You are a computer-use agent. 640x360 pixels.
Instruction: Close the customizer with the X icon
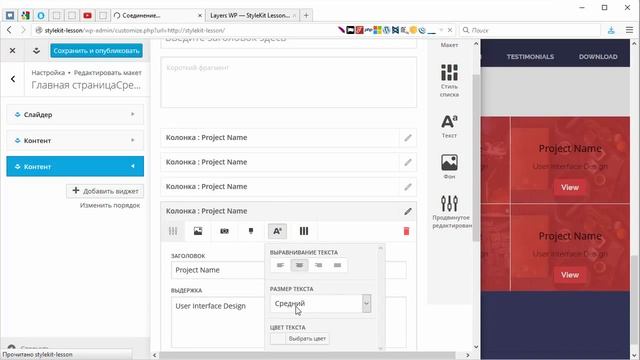pyautogui.click(x=13, y=51)
